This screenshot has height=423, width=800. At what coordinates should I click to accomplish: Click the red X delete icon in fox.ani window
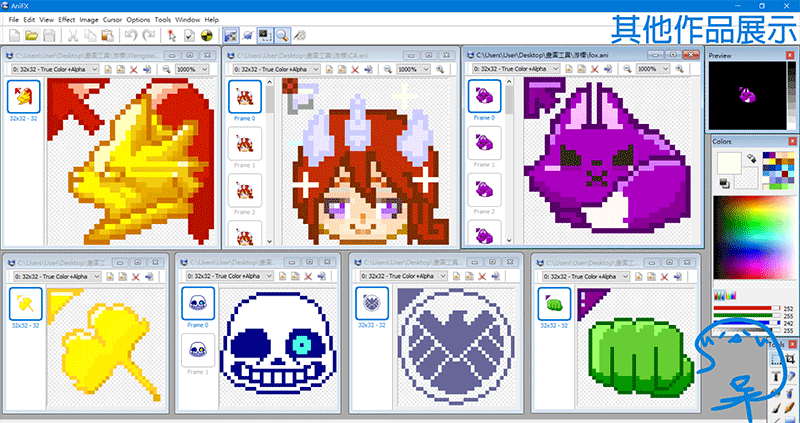594,69
